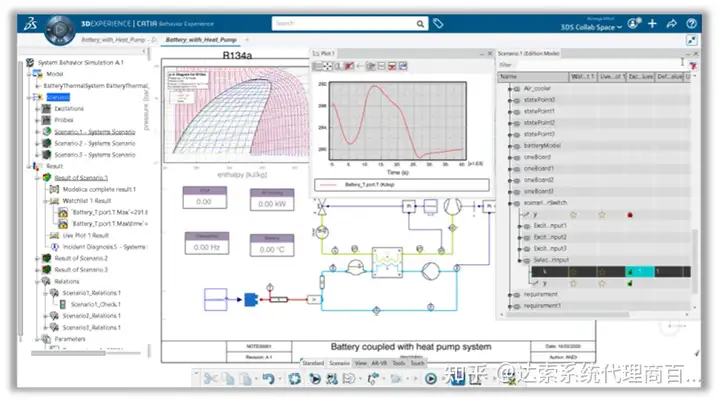Toggle watch star on the y row
The width and height of the screenshot is (720, 403).
pyautogui.click(x=574, y=214)
